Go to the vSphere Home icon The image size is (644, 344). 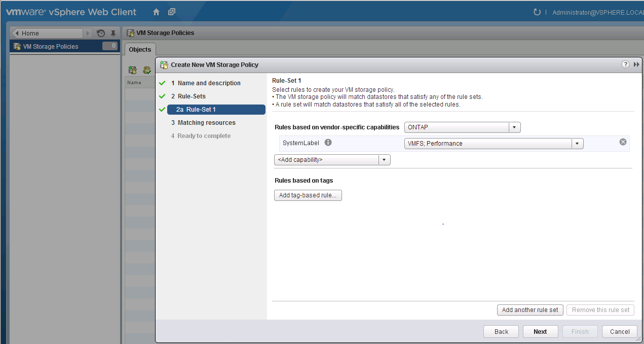click(x=156, y=12)
